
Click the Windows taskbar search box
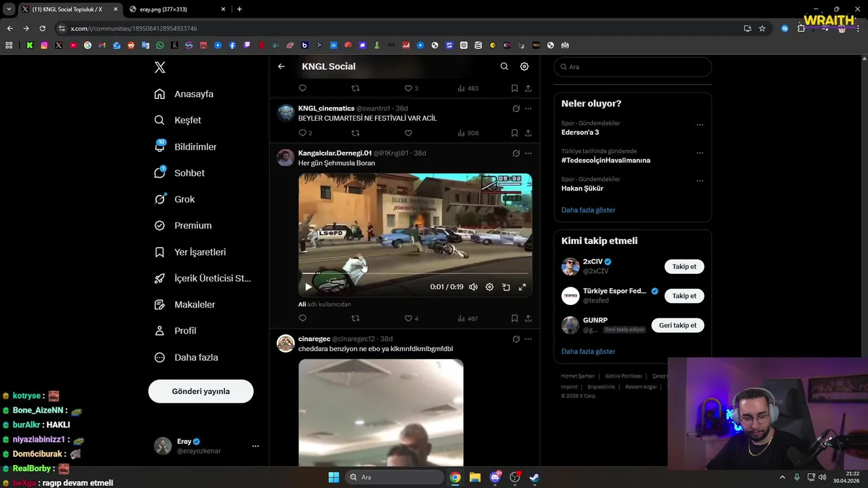pyautogui.click(x=395, y=477)
